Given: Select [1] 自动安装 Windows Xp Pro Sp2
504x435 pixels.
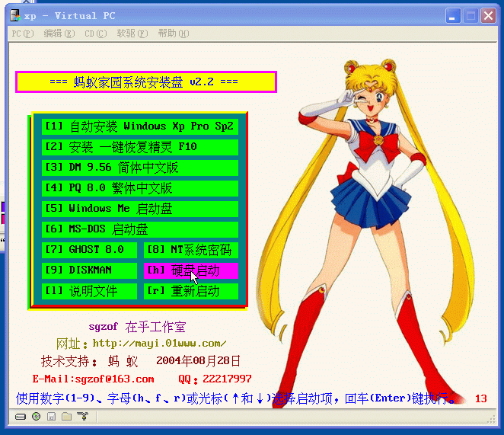Looking at the screenshot, I should [140, 126].
